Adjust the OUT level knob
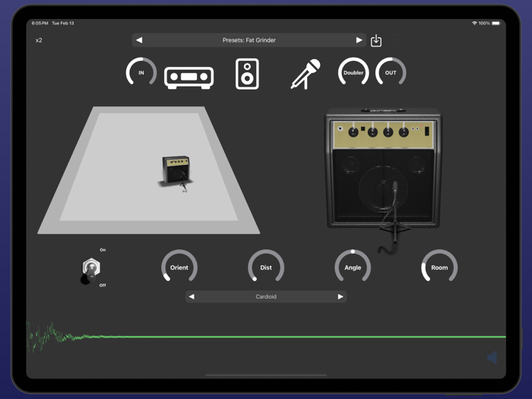 pyautogui.click(x=391, y=72)
